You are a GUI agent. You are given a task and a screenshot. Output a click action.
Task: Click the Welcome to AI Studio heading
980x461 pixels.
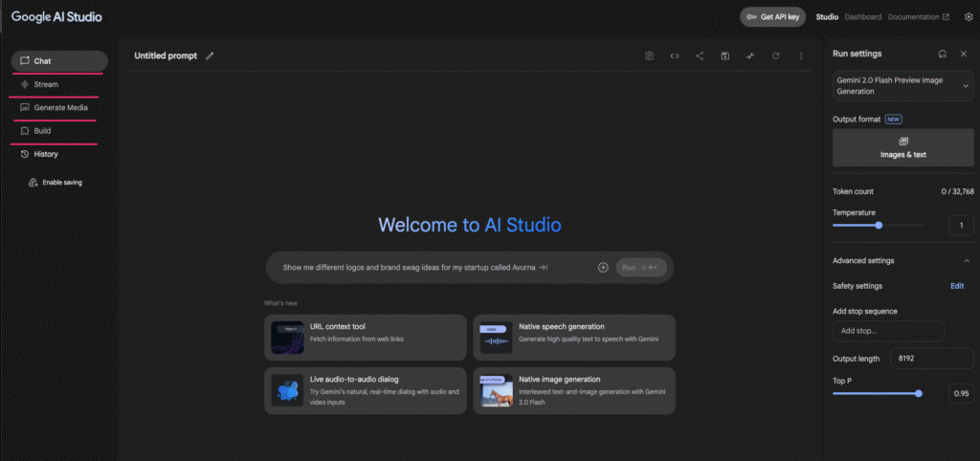[x=469, y=225]
